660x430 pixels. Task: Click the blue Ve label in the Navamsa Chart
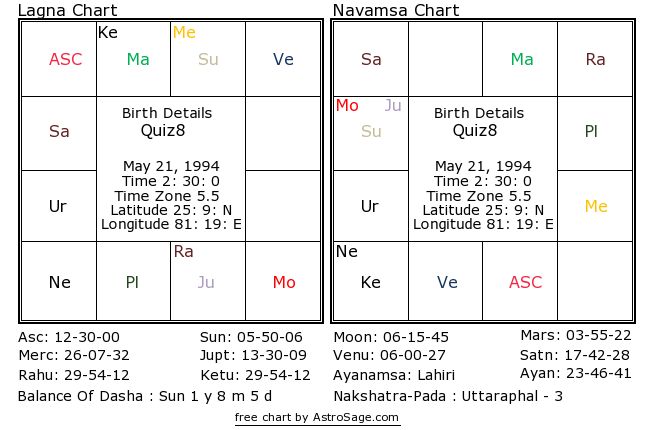447,283
